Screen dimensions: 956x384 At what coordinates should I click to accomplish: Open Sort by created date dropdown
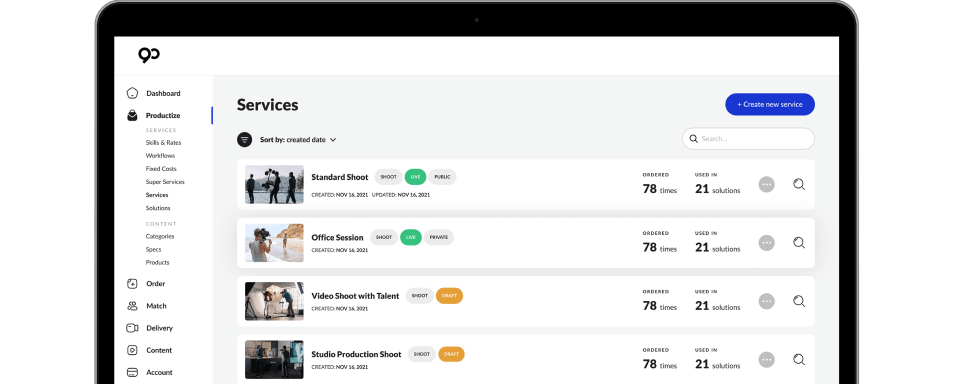click(x=298, y=140)
